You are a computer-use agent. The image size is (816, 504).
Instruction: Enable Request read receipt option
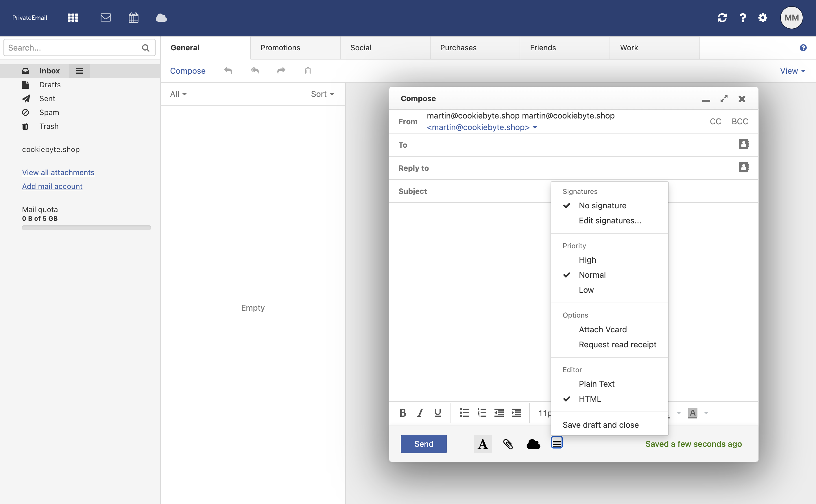(617, 344)
